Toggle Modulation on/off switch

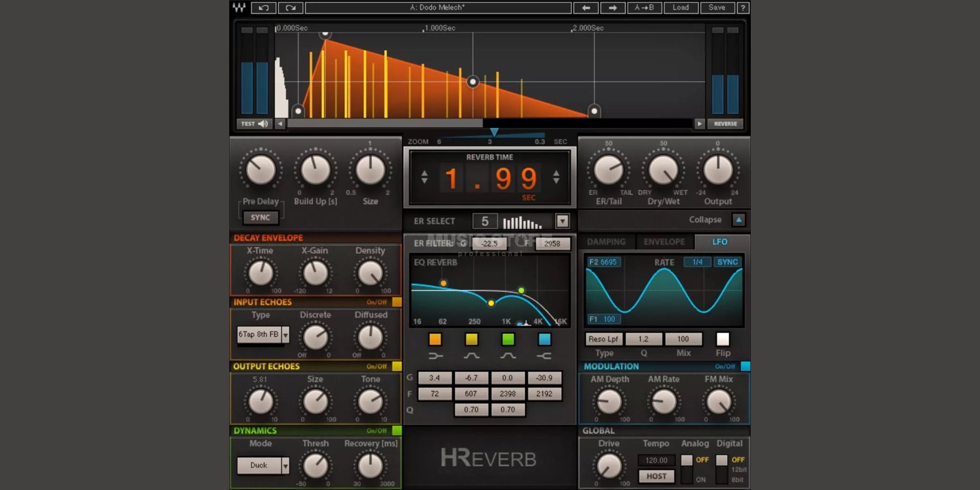click(x=745, y=366)
